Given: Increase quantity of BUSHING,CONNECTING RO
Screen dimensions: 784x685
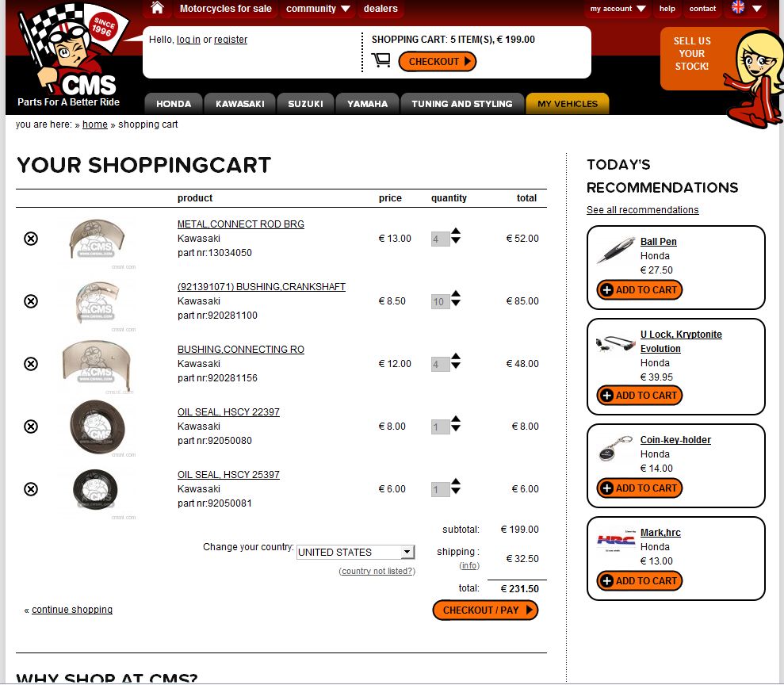Looking at the screenshot, I should (456, 357).
